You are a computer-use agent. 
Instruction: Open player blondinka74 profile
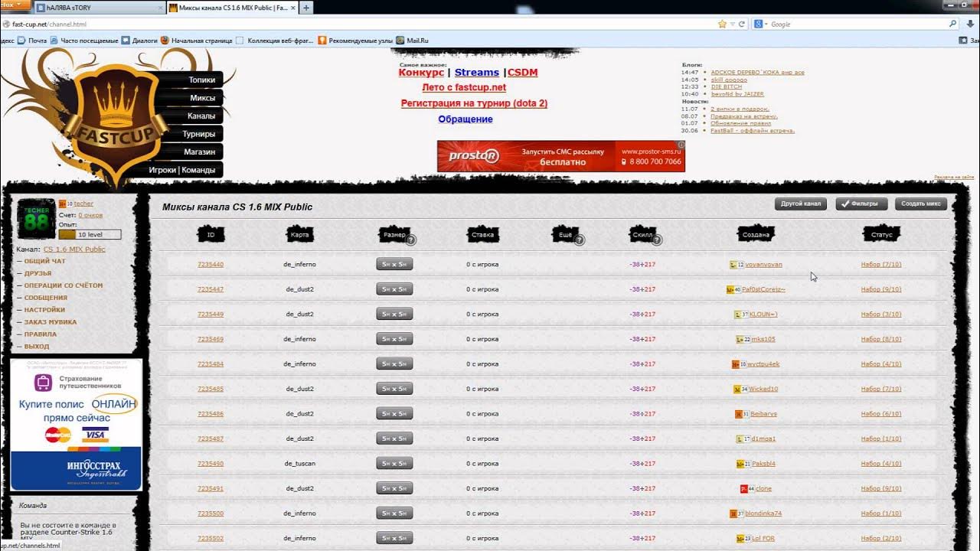763,514
